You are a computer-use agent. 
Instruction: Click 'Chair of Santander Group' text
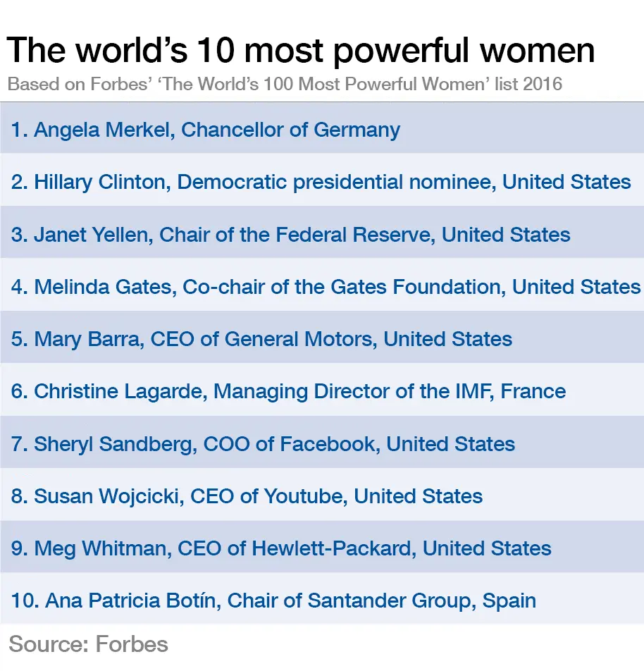[349, 601]
